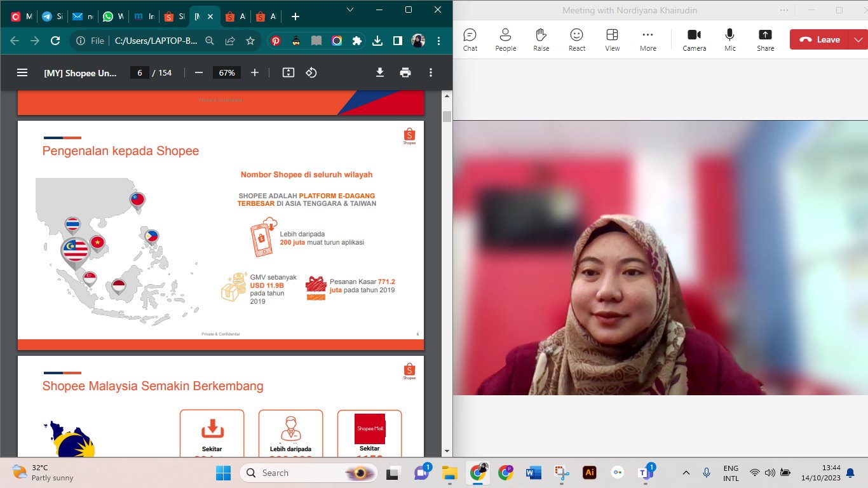The image size is (868, 488).
Task: Print the PDF document
Action: tap(405, 72)
